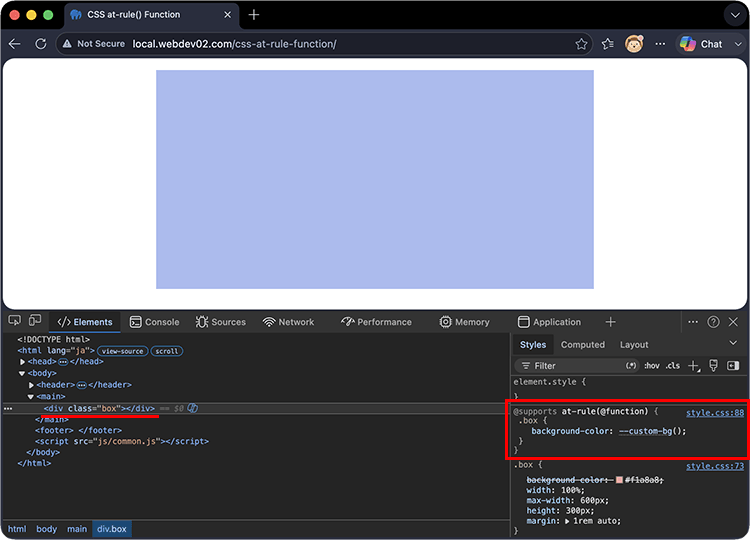Image resolution: width=750 pixels, height=540 pixels.
Task: Toggle rendering emulations brush icon
Action: click(713, 366)
